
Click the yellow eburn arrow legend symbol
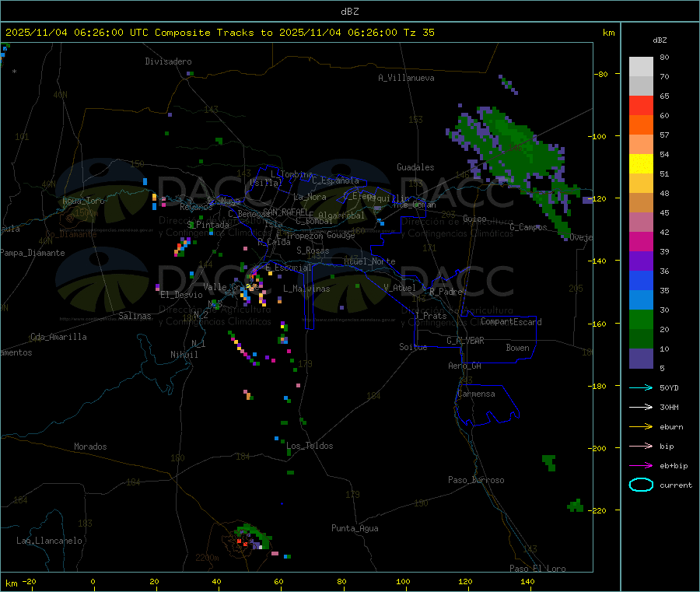point(641,426)
